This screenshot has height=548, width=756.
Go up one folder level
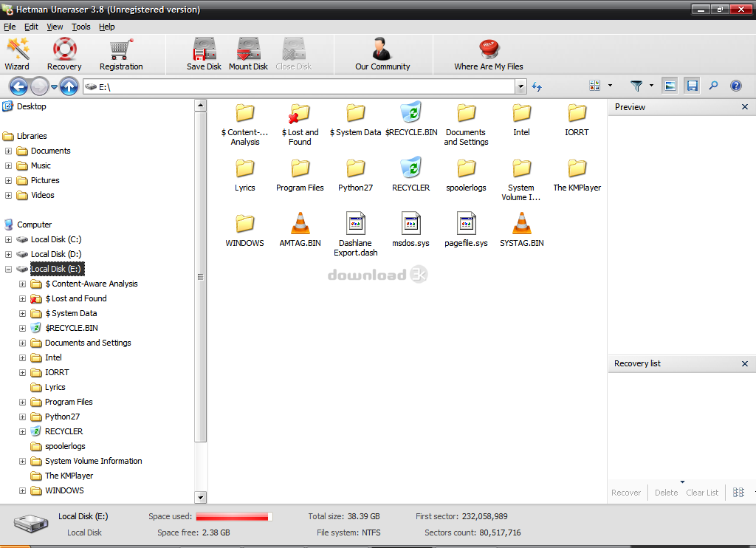click(x=69, y=87)
